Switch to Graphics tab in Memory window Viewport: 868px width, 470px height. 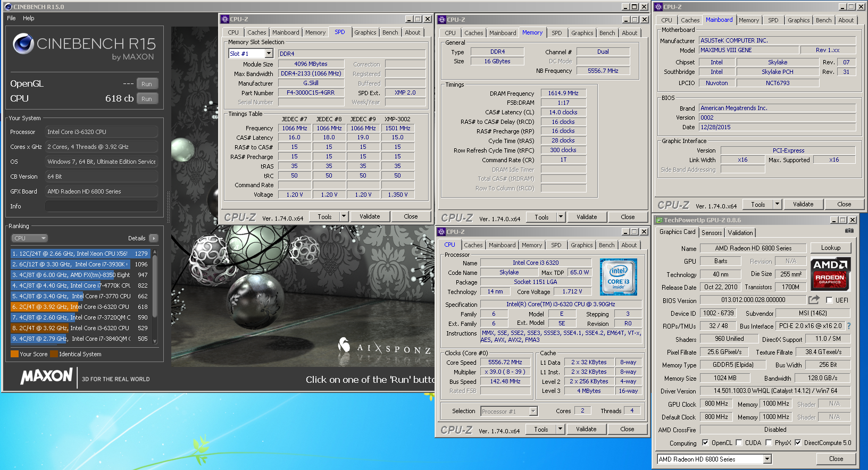pos(582,33)
